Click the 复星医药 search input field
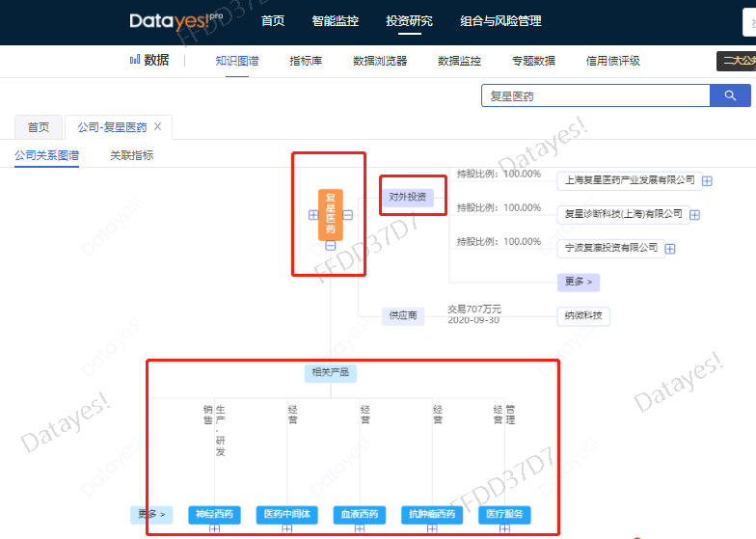This screenshot has width=756, height=539. tap(596, 95)
